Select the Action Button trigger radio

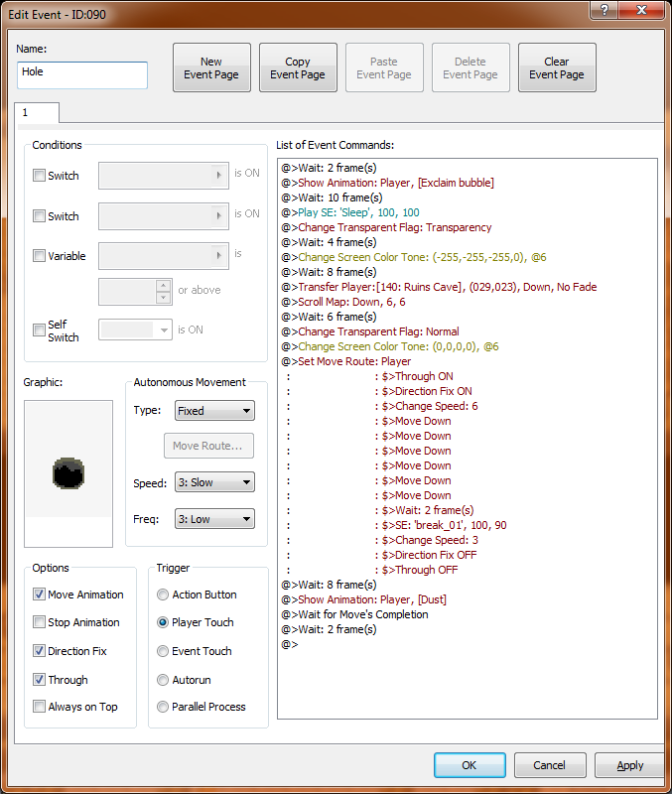[163, 595]
